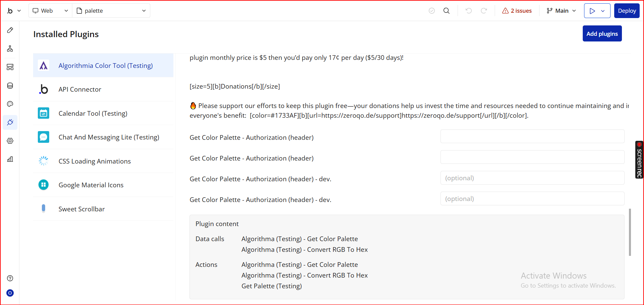Click the undo arrow icon

point(469,11)
